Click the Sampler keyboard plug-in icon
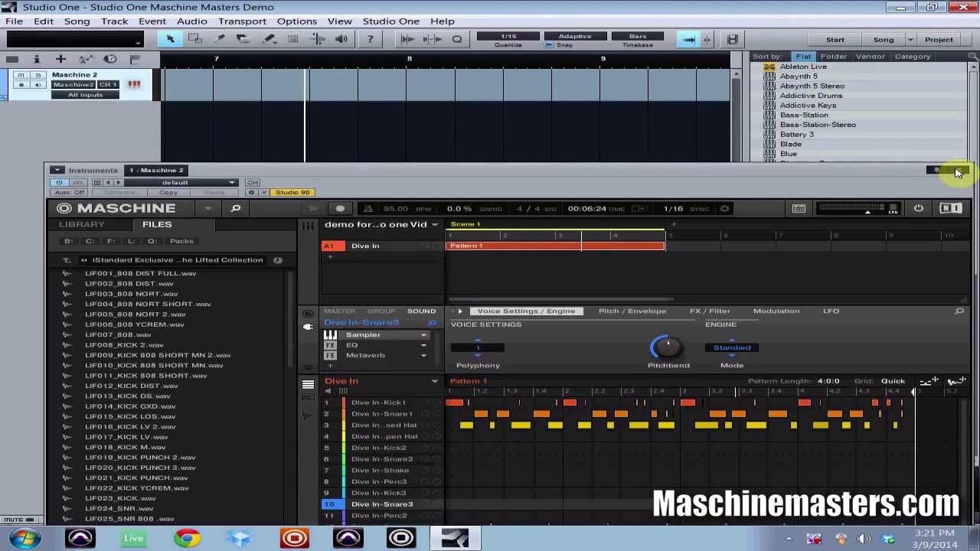The image size is (980, 551). pos(330,335)
